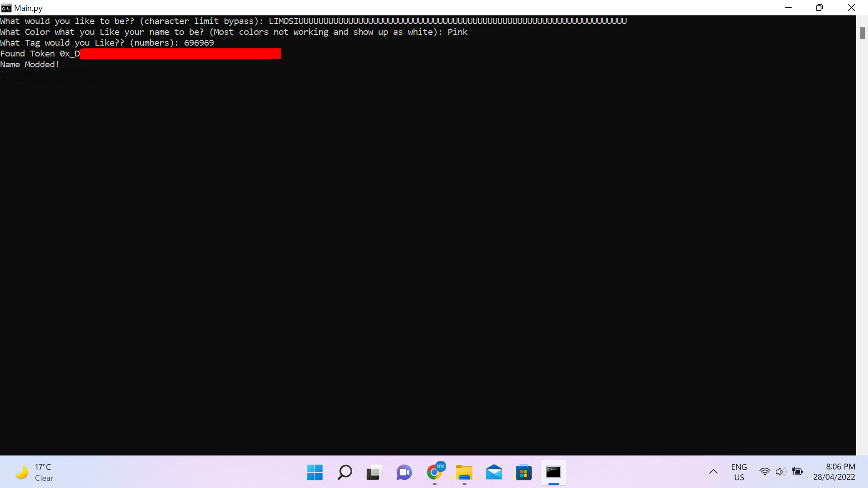Open the Mail app
The image size is (868, 488).
[x=494, y=472]
